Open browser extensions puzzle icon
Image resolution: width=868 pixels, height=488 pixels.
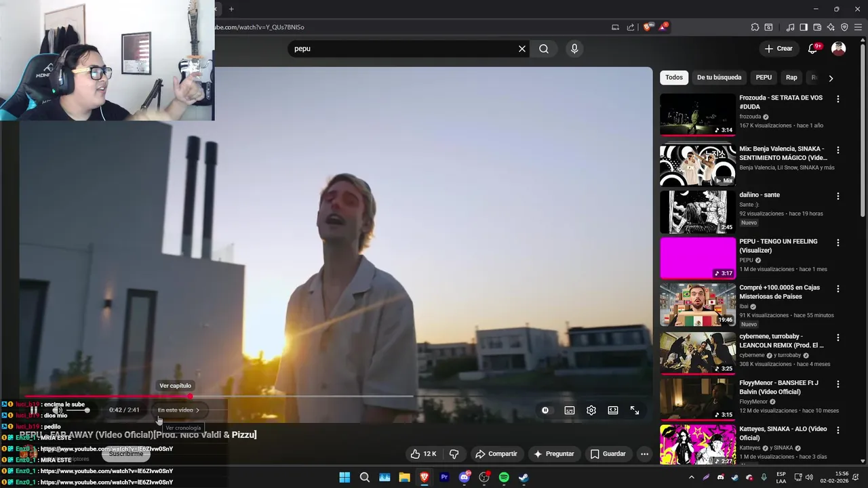coord(755,27)
